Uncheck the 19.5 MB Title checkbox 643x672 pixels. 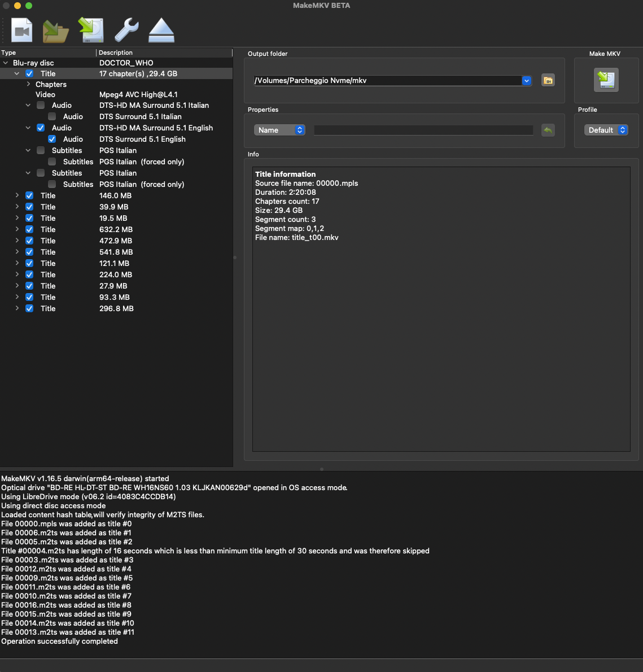[29, 218]
